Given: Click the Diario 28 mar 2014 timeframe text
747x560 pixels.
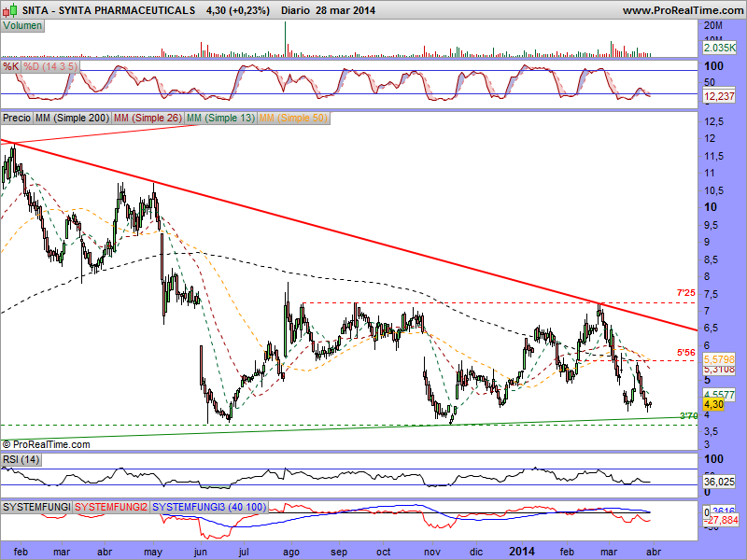Looking at the screenshot, I should click(x=329, y=10).
